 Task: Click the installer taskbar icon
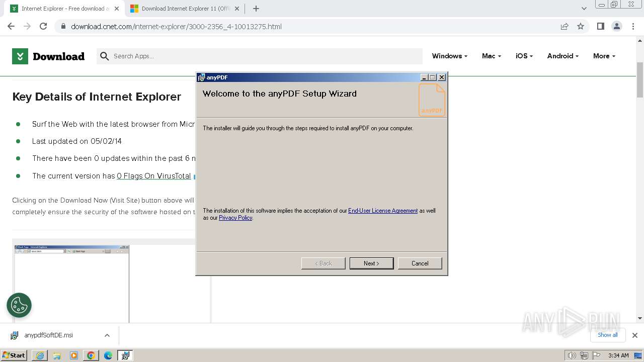click(125, 355)
